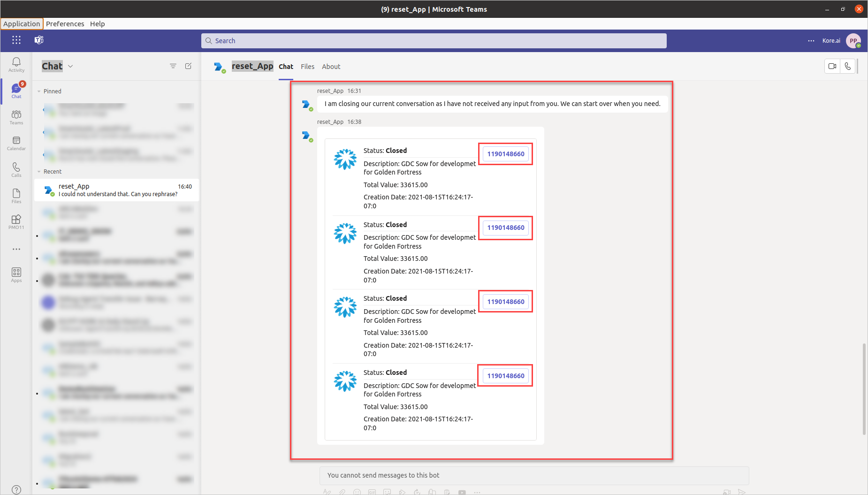Open the Activity feed bell icon
The image size is (868, 495).
(x=16, y=64)
